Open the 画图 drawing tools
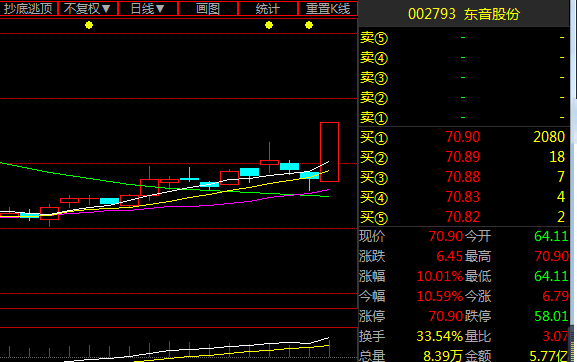Screen dimensions: 577x362 [x=208, y=8]
